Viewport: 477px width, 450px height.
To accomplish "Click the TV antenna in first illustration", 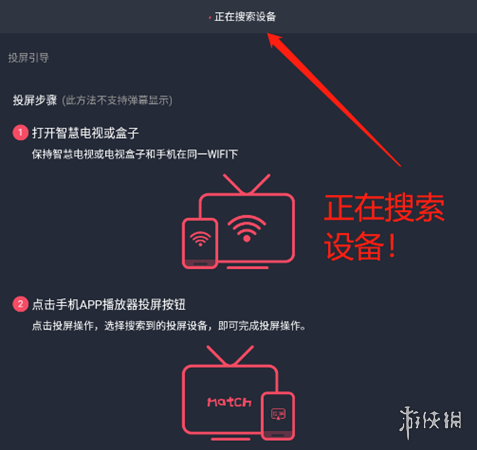I will point(246,184).
